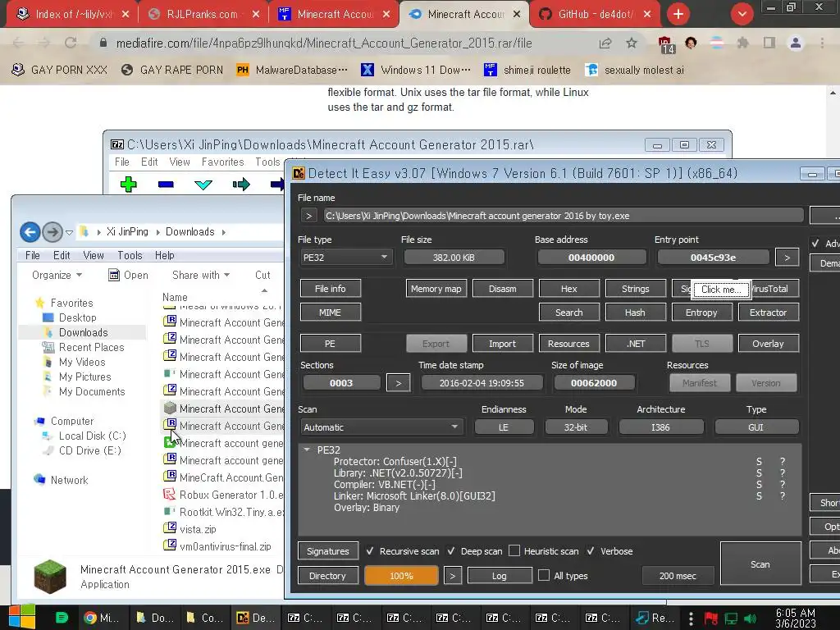Open the .NET info button
The image size is (840, 630).
coord(636,344)
